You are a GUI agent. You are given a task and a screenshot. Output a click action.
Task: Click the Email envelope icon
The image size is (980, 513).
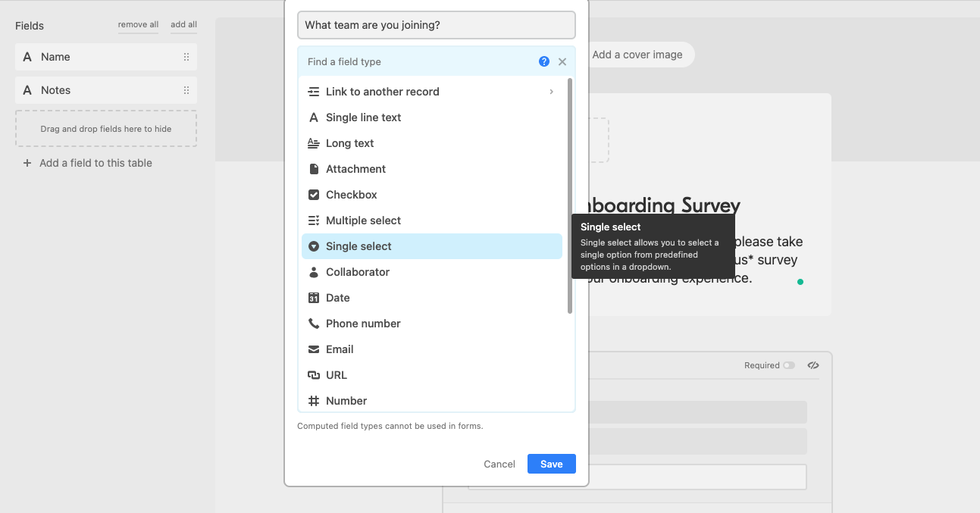[314, 349]
